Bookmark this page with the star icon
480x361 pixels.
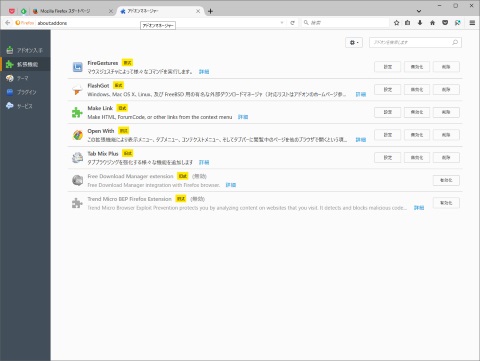(x=396, y=23)
